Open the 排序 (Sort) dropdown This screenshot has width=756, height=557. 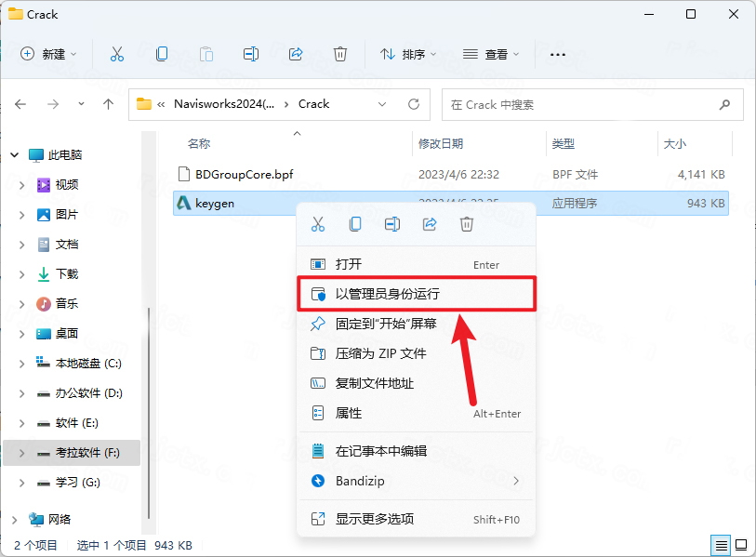(408, 54)
